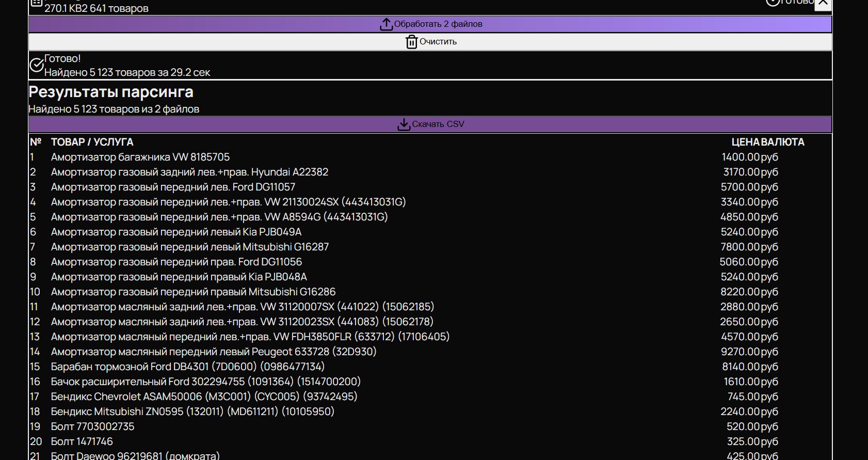Click the checkmark icon beside Готово! message
The height and width of the screenshot is (460, 868).
pos(36,65)
